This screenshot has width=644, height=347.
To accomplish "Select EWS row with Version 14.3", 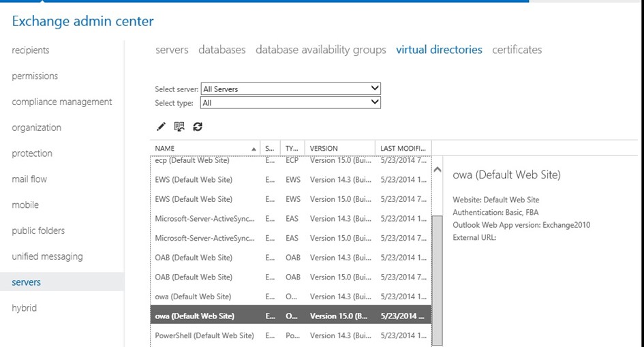I will [x=291, y=179].
